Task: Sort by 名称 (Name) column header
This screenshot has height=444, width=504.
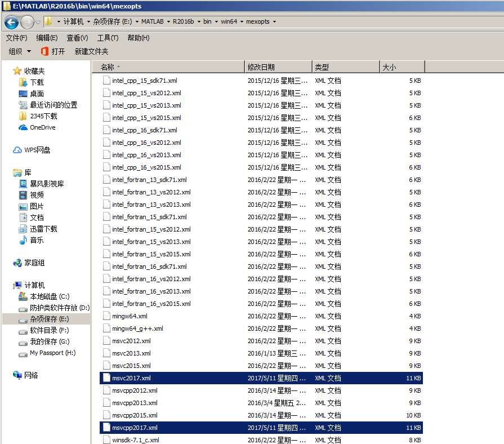Action: pos(168,67)
